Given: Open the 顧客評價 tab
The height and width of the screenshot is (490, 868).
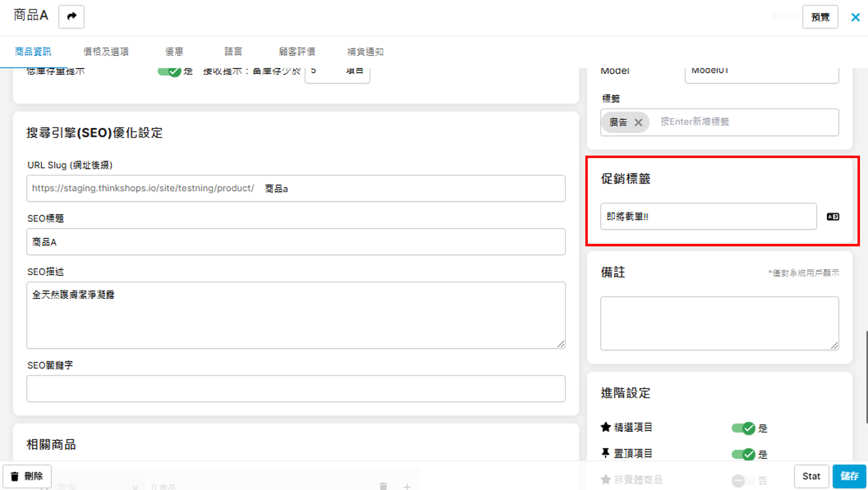Looking at the screenshot, I should [x=297, y=51].
